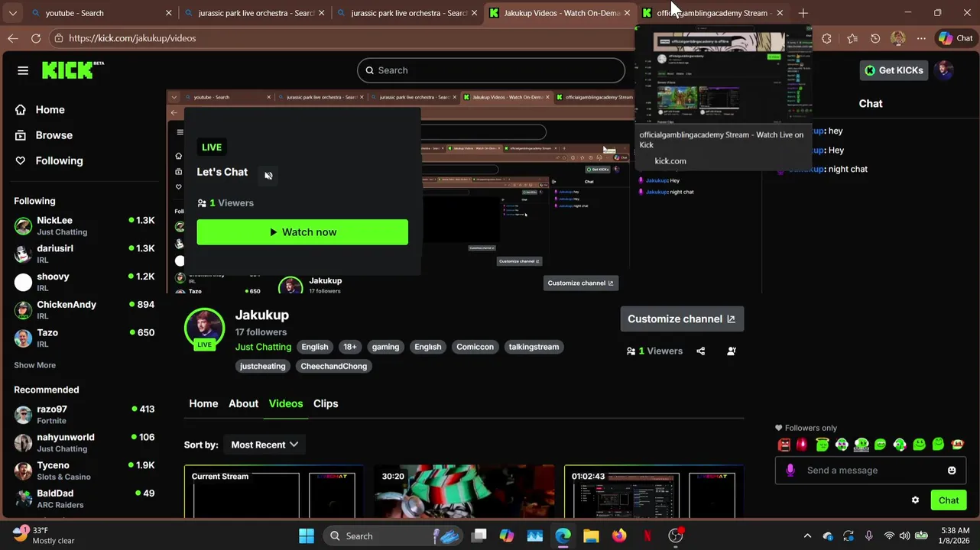
Task: Click the Comiccon tag
Action: pyautogui.click(x=475, y=347)
